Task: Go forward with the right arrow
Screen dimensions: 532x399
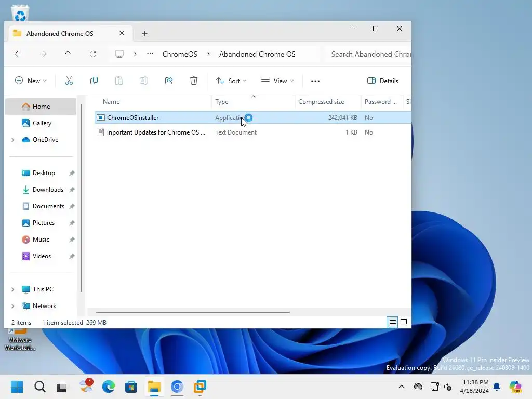Action: pos(43,54)
